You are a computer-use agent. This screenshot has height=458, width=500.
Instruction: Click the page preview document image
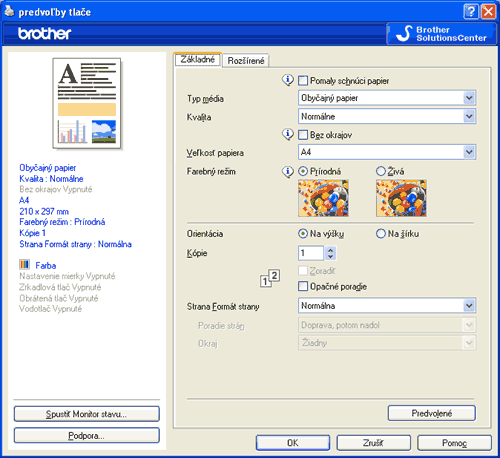click(87, 103)
